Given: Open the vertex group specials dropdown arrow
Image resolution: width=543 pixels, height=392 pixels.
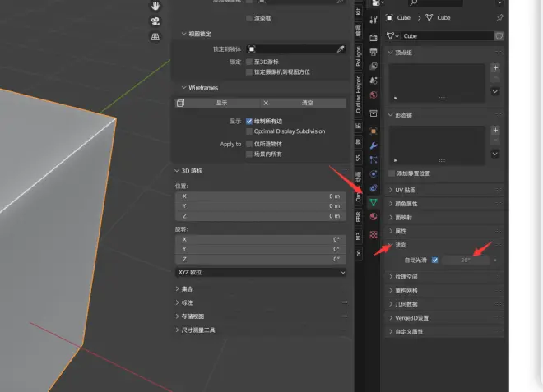Looking at the screenshot, I should 495,92.
